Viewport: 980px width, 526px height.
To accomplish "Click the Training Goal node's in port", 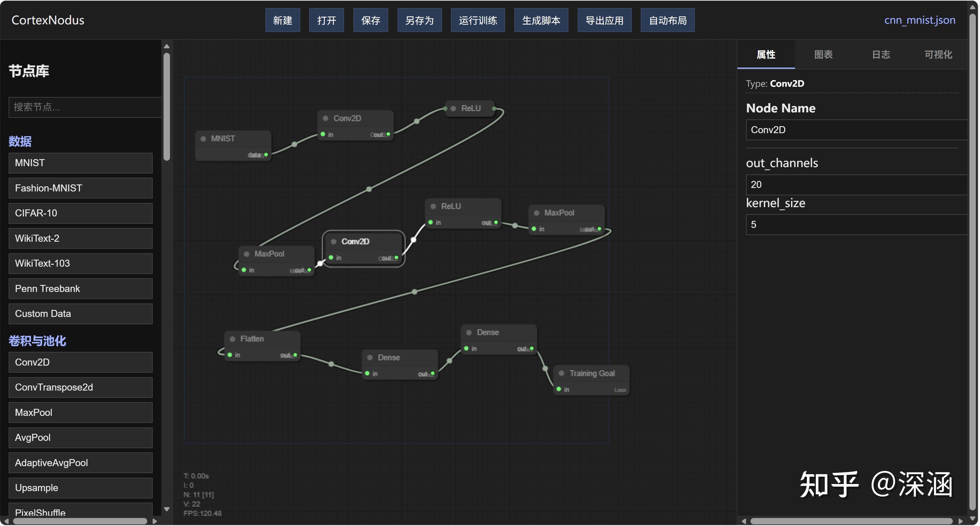I will [559, 389].
